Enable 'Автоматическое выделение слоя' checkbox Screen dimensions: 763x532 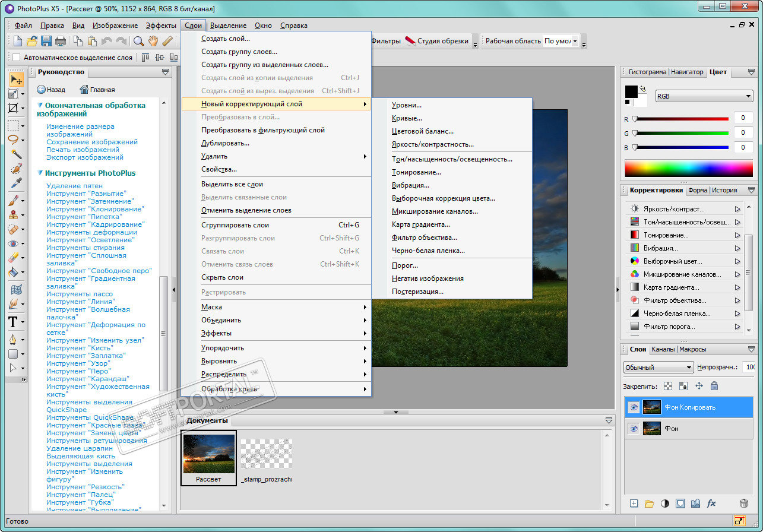coord(16,58)
